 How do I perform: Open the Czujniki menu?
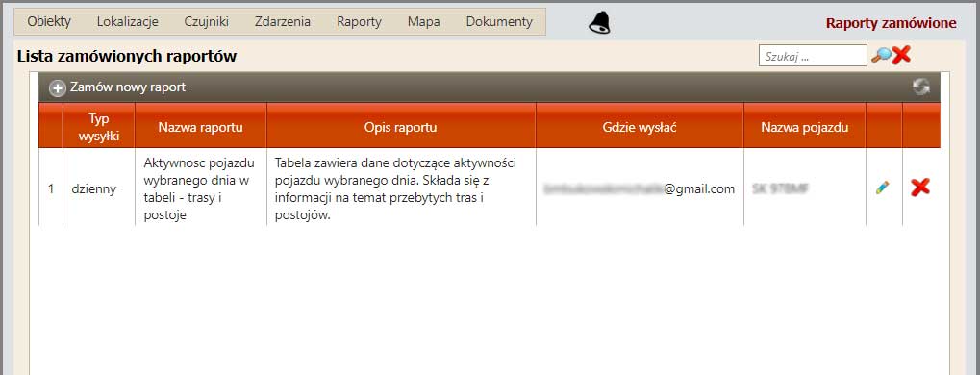coord(206,22)
